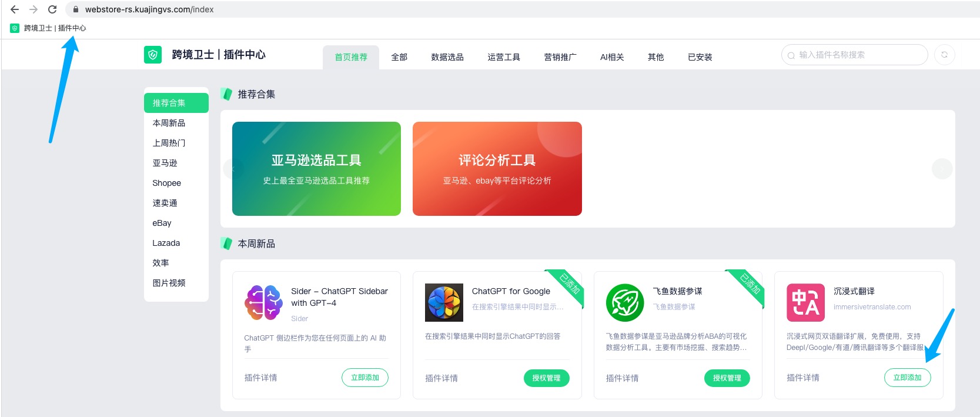
Task: Click the 沉浸式翻译 plugin title
Action: pyautogui.click(x=854, y=291)
